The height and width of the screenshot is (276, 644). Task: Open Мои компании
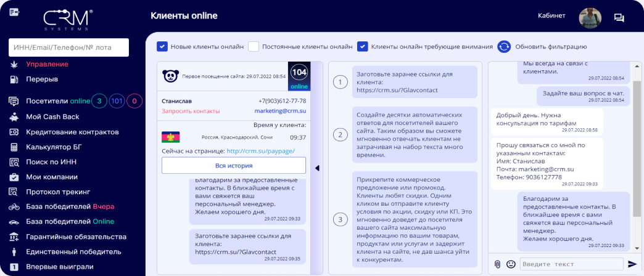(52, 177)
